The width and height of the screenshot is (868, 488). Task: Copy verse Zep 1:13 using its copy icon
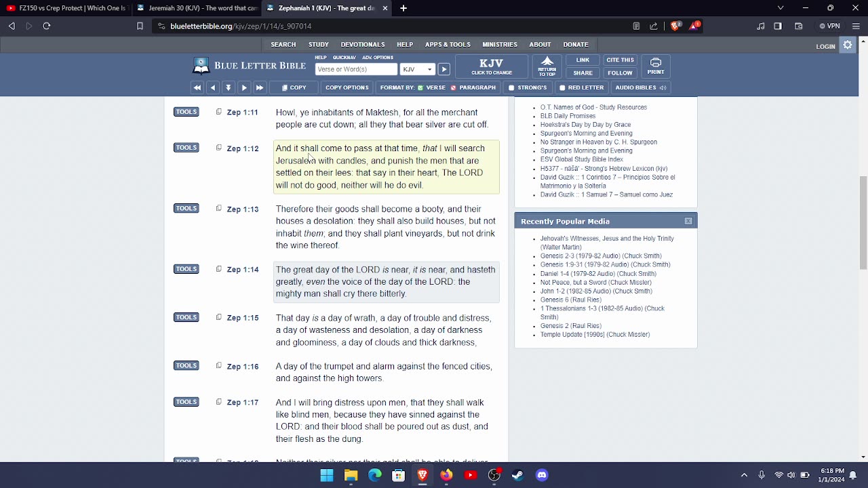(218, 209)
